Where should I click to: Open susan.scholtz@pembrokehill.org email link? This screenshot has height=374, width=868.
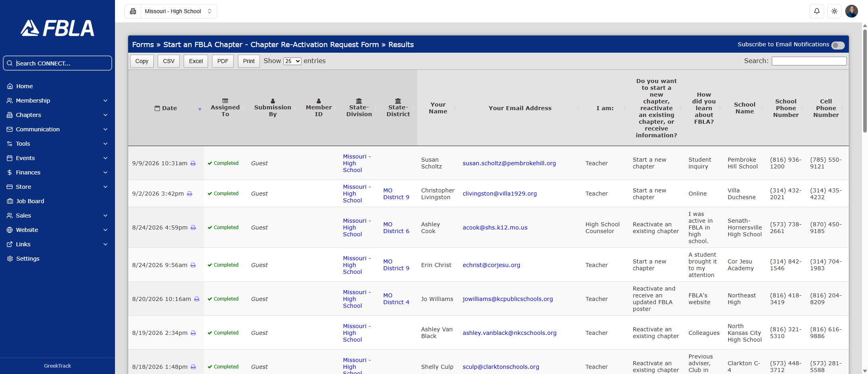(x=509, y=163)
